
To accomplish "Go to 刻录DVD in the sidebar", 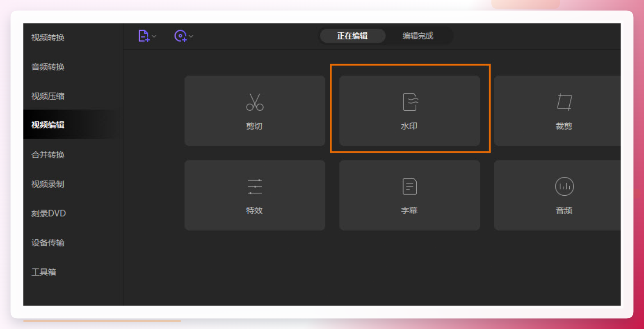I will (48, 213).
